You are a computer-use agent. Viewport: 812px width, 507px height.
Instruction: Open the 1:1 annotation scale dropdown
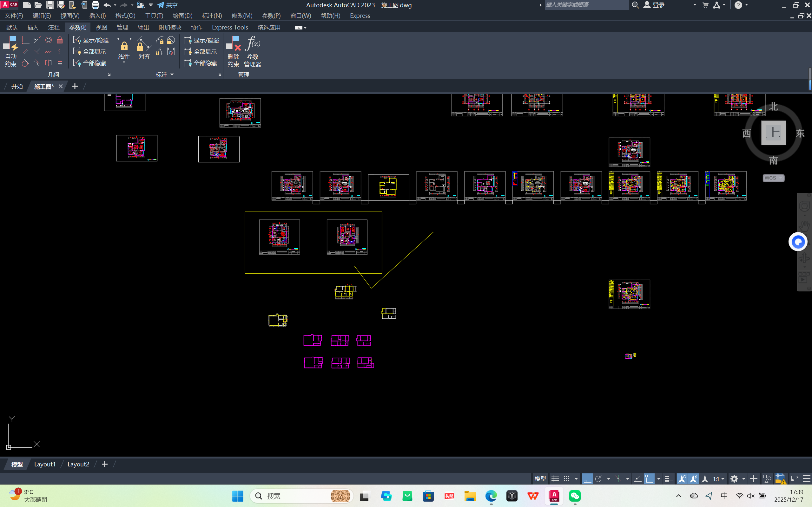(719, 479)
